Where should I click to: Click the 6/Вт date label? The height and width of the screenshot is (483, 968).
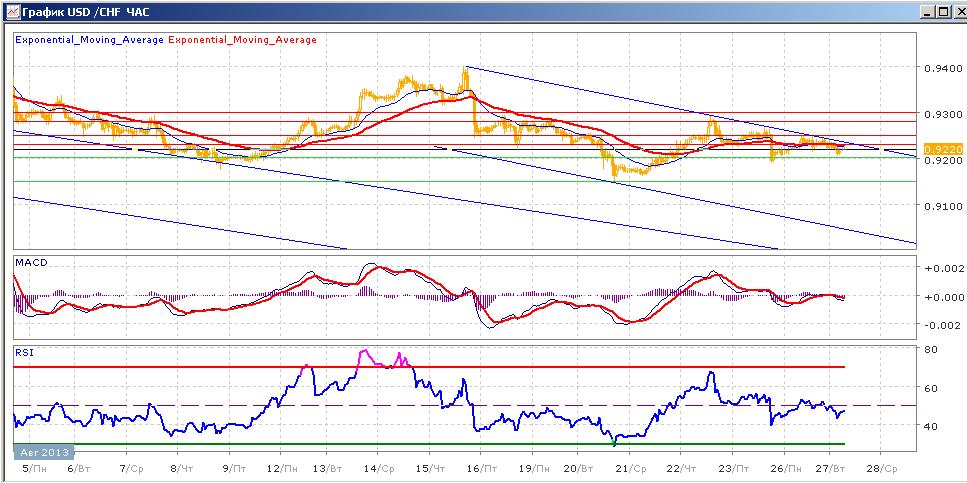coord(80,468)
